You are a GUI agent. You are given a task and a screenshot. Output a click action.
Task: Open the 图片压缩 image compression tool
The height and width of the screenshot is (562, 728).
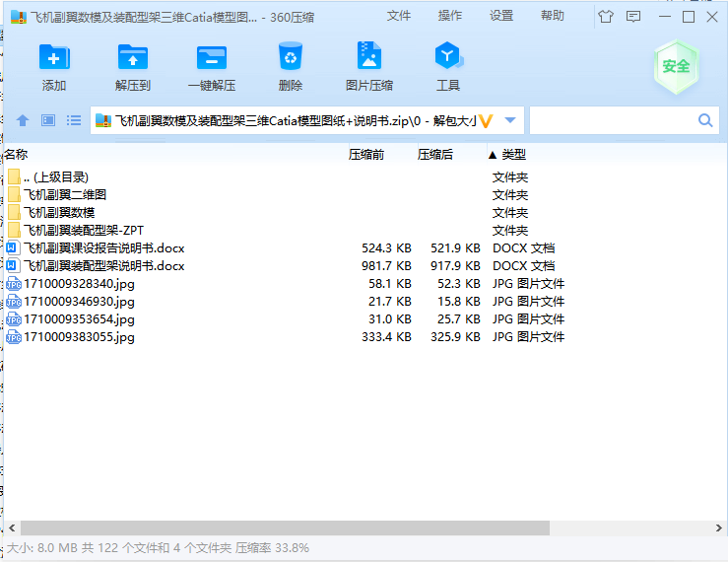369,56
